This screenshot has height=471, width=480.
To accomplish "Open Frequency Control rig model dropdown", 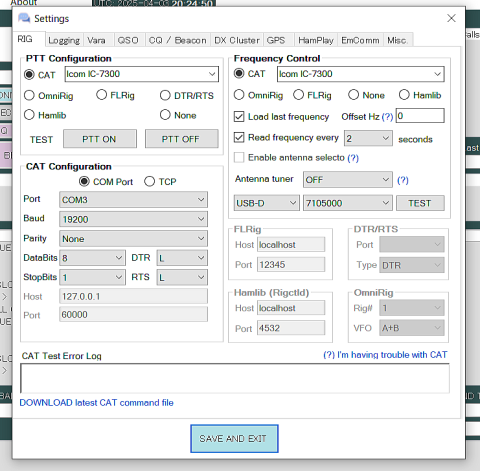I will pyautogui.click(x=361, y=74).
